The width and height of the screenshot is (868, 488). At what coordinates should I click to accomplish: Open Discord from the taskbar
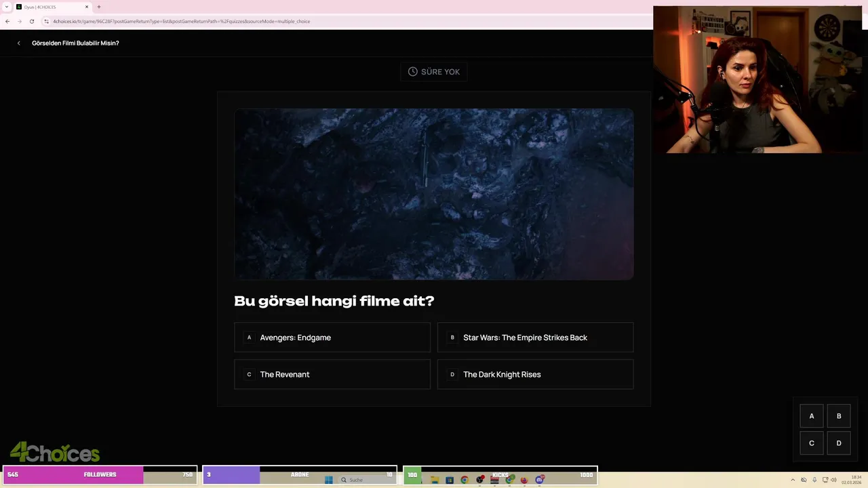coord(540,480)
